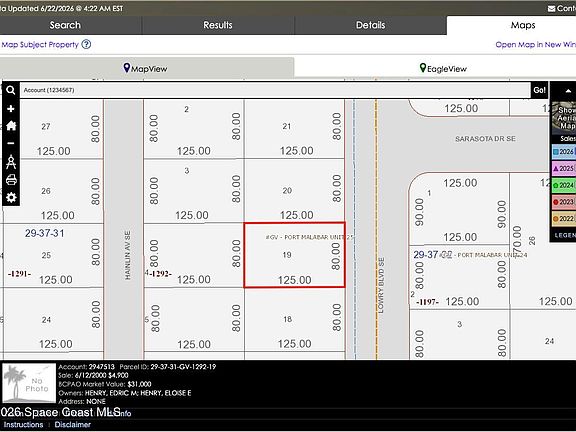Toggle the 2026 sales color swatch
The image size is (576, 432).
click(x=564, y=151)
